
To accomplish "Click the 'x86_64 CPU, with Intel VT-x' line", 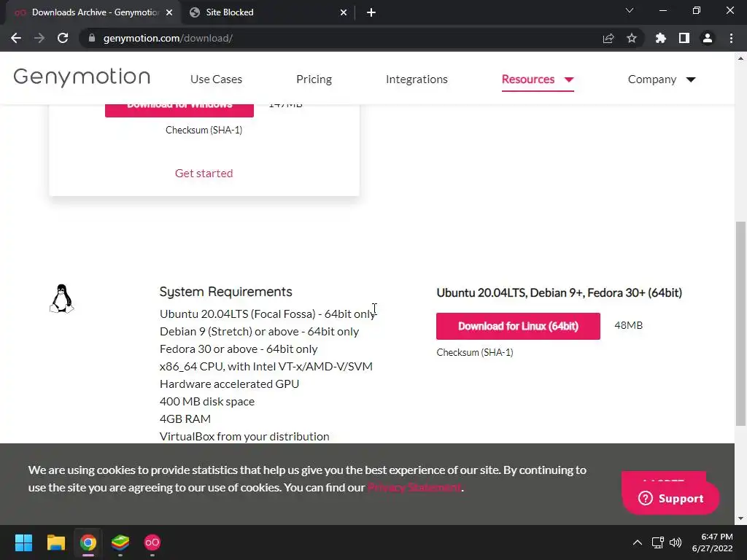I will point(266,367).
